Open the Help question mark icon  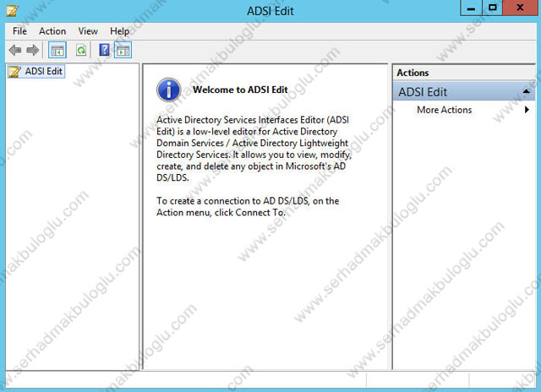click(x=104, y=51)
